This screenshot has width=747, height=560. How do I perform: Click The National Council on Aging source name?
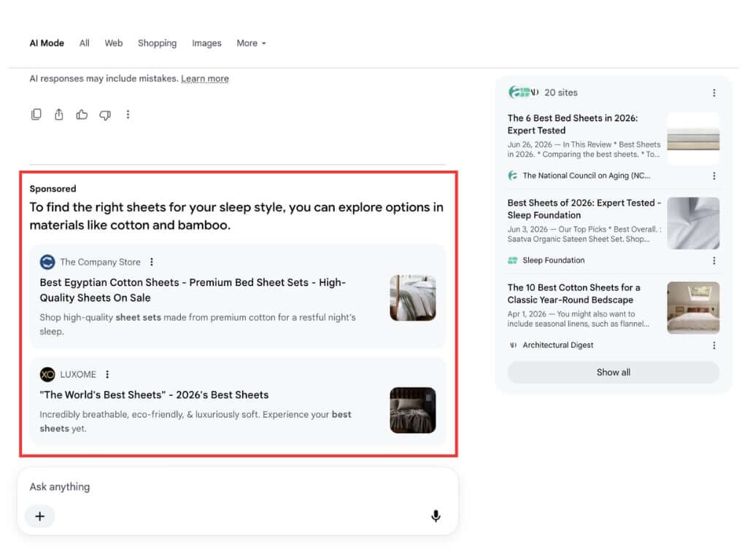coord(586,176)
